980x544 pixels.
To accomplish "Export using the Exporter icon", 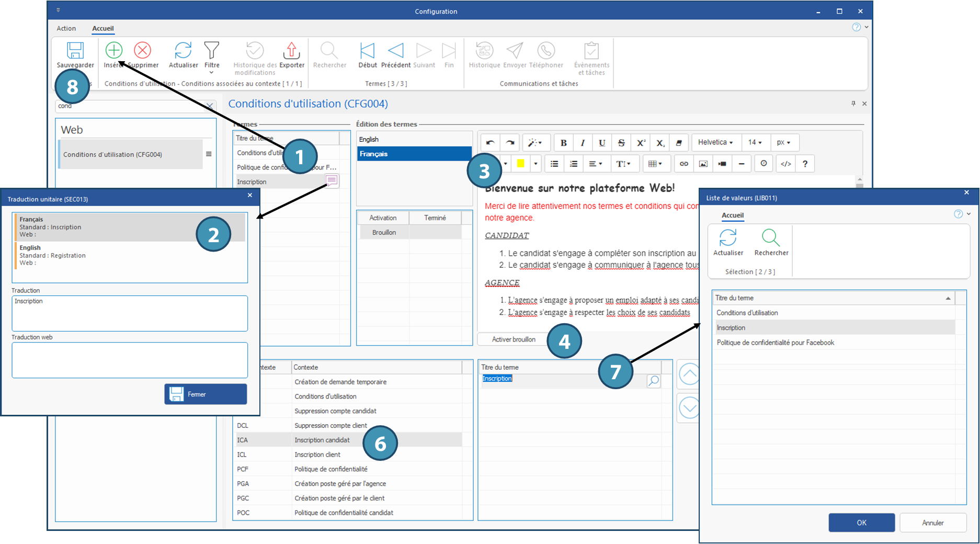I will 291,51.
